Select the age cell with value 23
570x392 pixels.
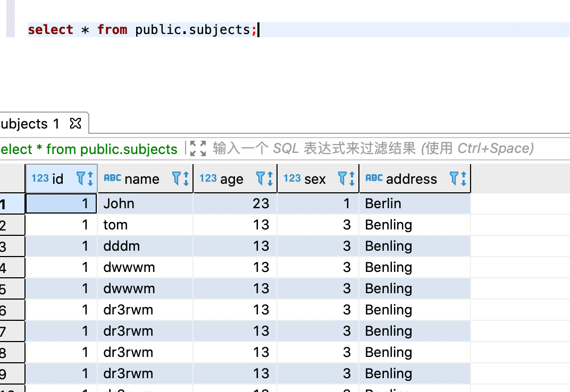(x=235, y=203)
